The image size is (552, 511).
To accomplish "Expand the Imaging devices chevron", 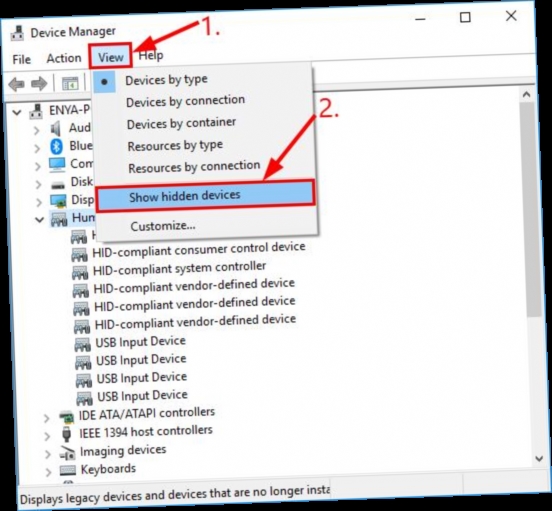I will [x=48, y=454].
